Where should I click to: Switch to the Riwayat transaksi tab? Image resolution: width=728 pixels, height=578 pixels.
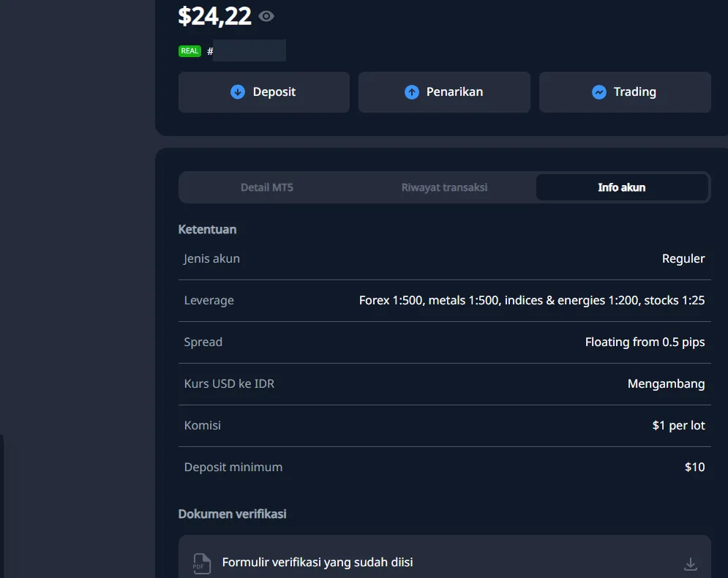[444, 187]
